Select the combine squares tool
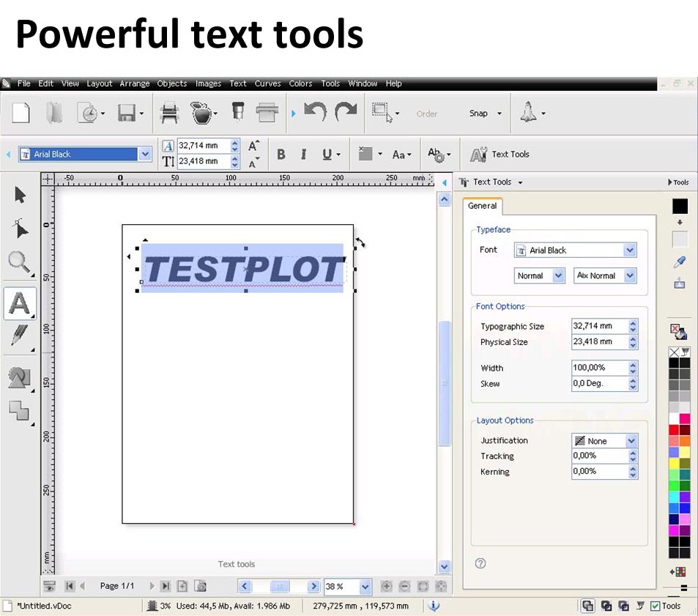698x616 pixels. tap(19, 411)
